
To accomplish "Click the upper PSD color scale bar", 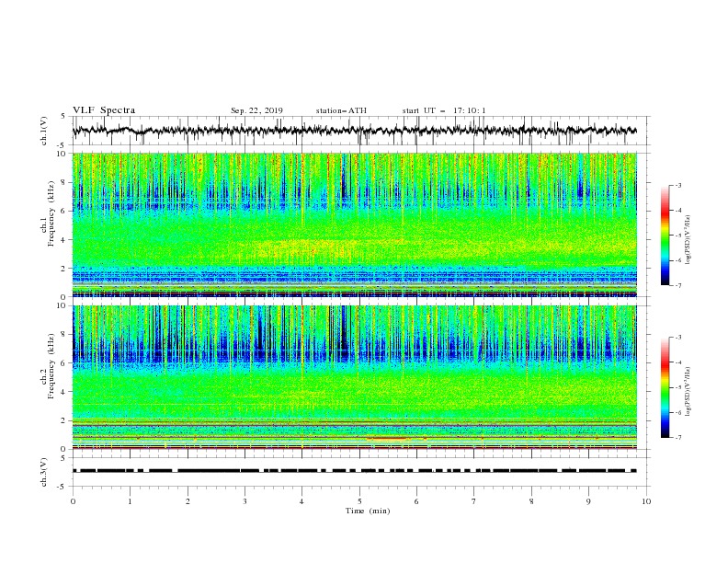I will (x=665, y=236).
